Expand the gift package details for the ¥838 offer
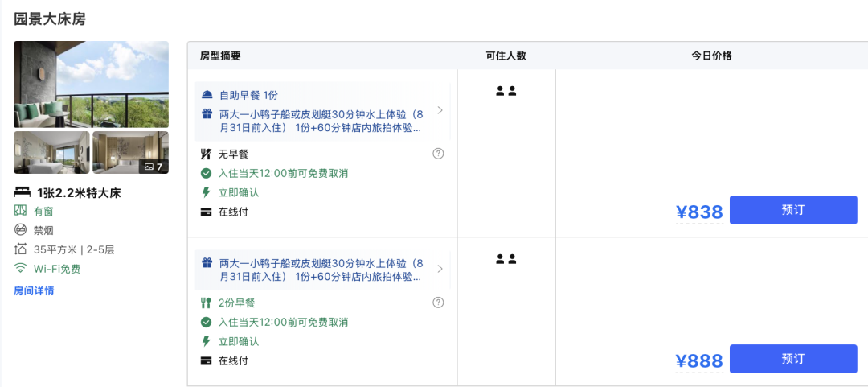868x387 pixels. 440,110
